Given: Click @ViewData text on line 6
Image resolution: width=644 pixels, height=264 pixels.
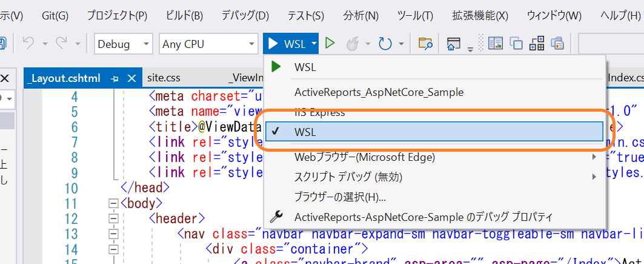Looking at the screenshot, I should [x=230, y=127].
